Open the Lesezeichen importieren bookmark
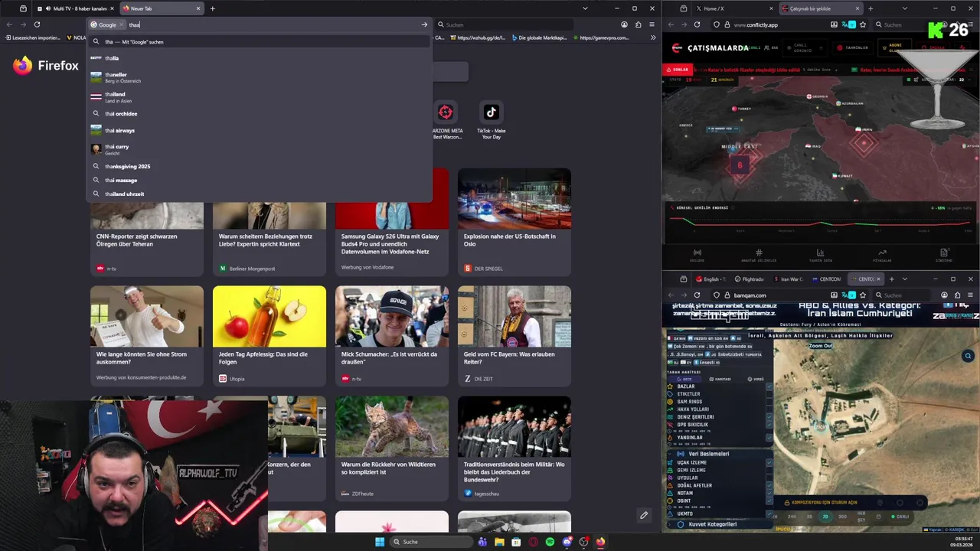 point(33,37)
